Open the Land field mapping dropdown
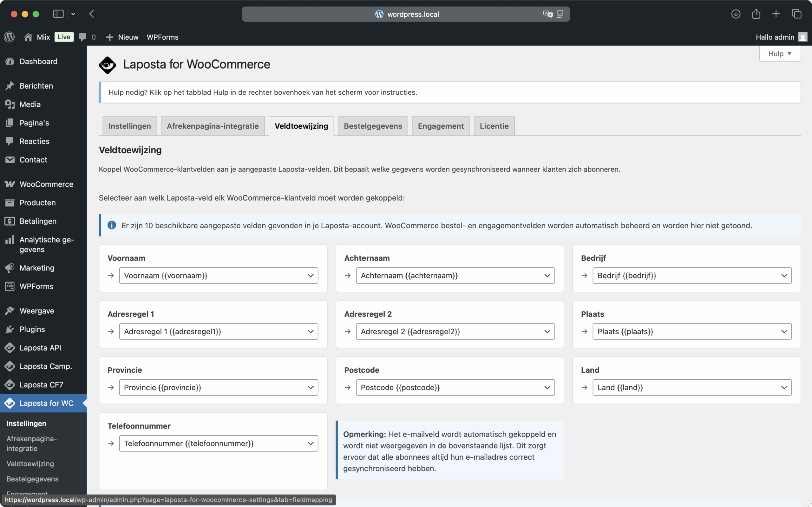This screenshot has width=812, height=507. pos(692,387)
